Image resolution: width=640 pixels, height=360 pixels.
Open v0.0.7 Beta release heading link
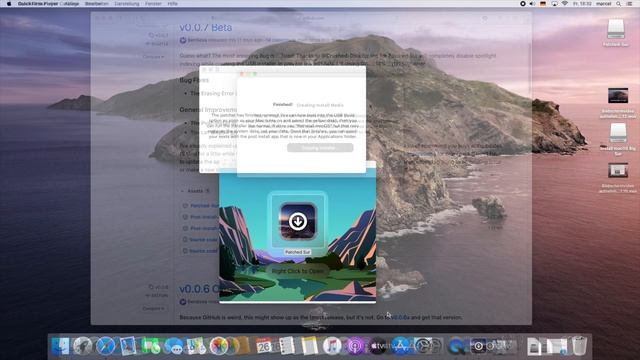[206, 27]
